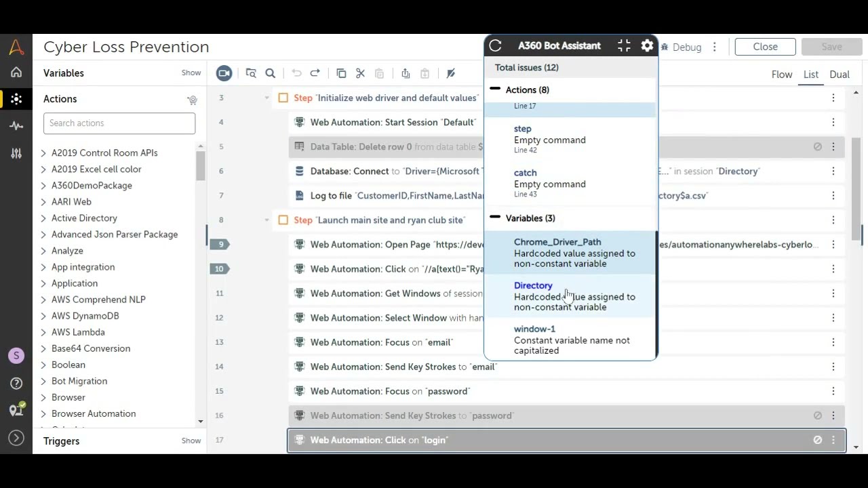Expand the Browser Automation package
This screenshot has height=488, width=868.
43,413
